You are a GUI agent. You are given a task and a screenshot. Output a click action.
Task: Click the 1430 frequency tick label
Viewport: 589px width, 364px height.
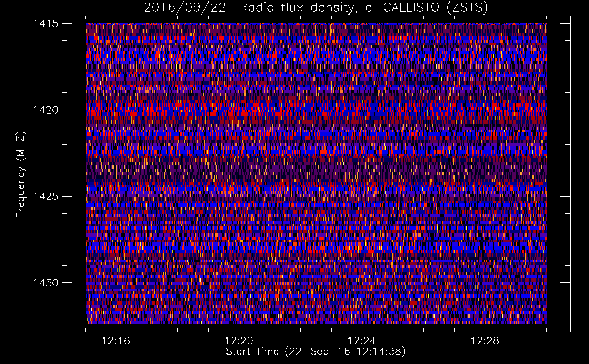pyautogui.click(x=46, y=283)
